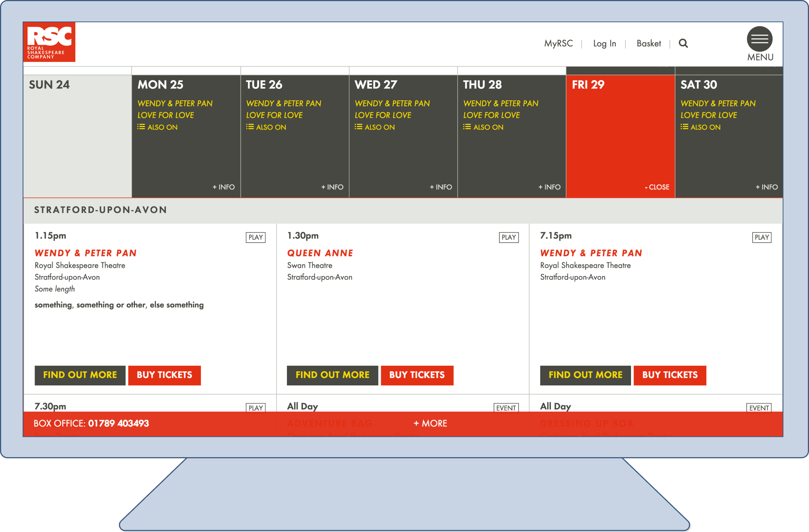Open Wendy & Peter Pan on TUE 26

point(284,103)
